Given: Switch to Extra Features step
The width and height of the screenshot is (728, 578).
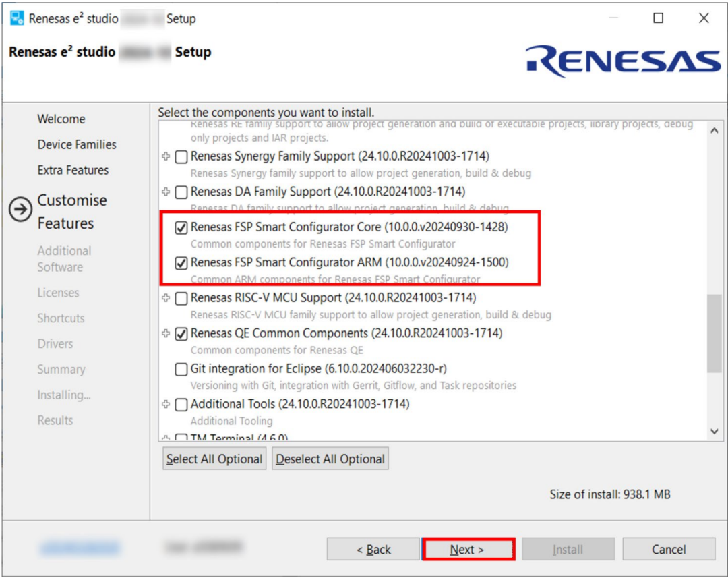Looking at the screenshot, I should (73, 171).
